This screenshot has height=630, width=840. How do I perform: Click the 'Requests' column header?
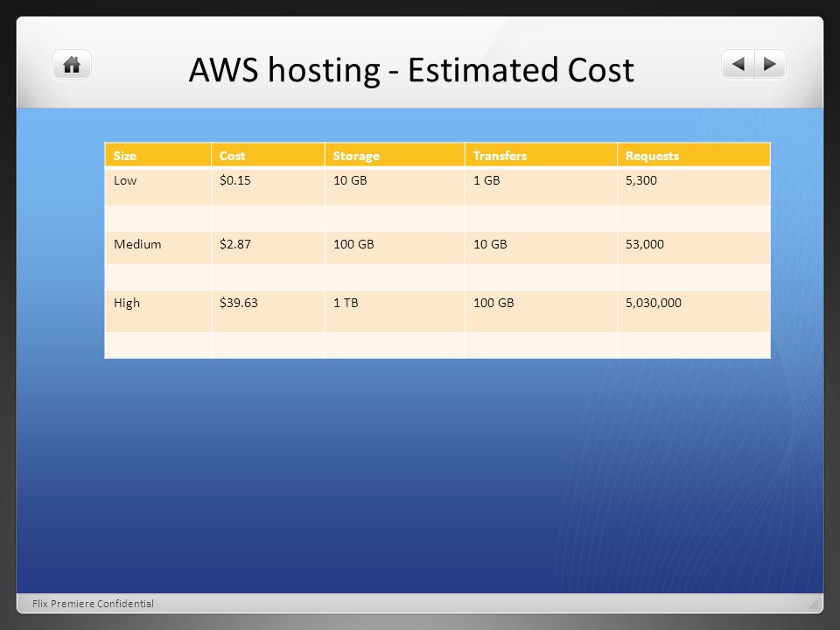point(694,156)
